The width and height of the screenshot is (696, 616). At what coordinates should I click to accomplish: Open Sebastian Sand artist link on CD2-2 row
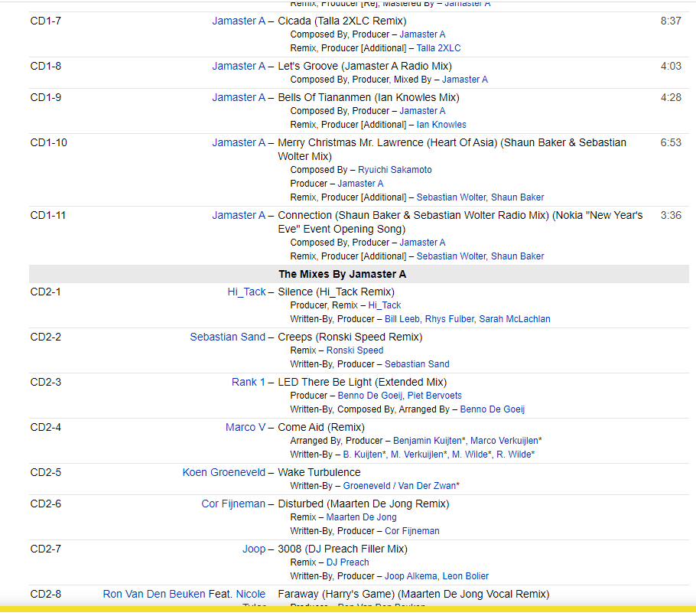(x=227, y=337)
